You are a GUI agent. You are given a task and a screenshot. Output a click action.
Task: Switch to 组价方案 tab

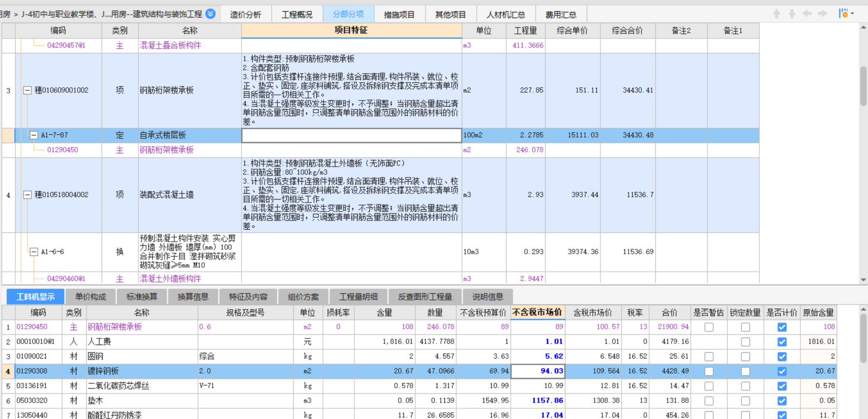[303, 297]
